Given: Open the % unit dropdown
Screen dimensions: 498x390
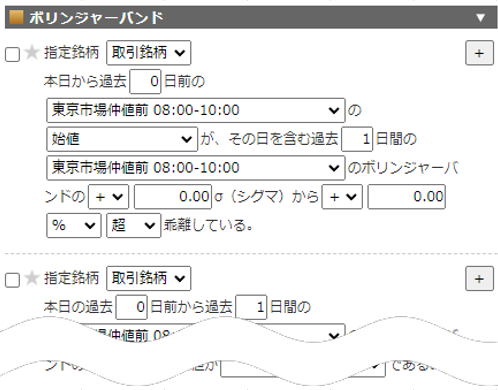Looking at the screenshot, I should (74, 225).
